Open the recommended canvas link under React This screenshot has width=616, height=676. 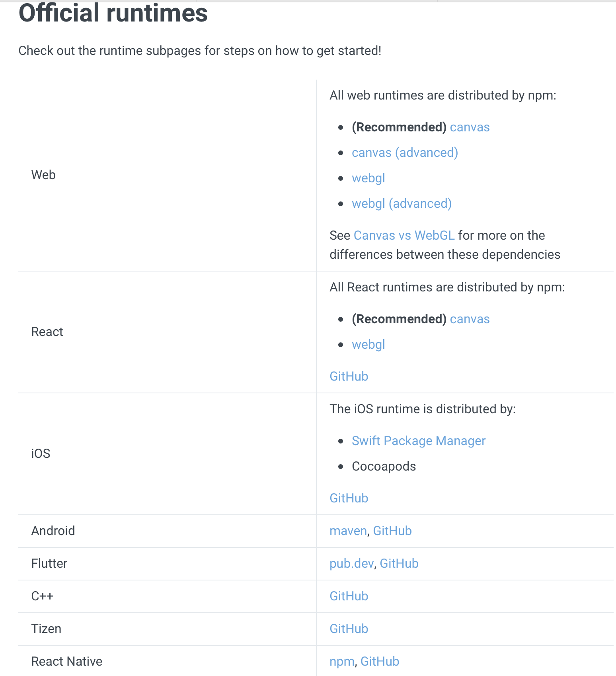[470, 319]
